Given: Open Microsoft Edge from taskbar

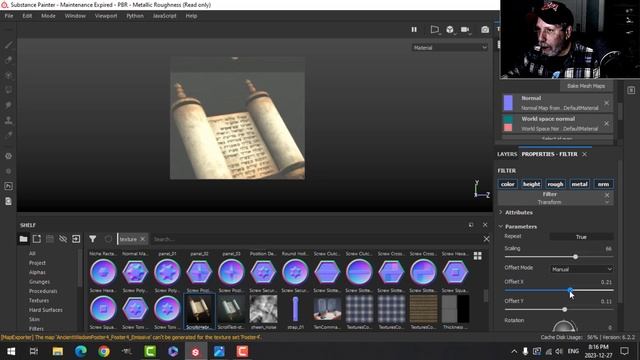Looking at the screenshot, I should tap(80, 351).
